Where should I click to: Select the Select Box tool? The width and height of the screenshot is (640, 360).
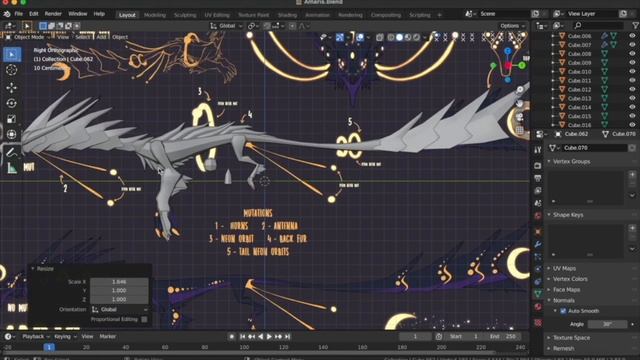point(12,54)
